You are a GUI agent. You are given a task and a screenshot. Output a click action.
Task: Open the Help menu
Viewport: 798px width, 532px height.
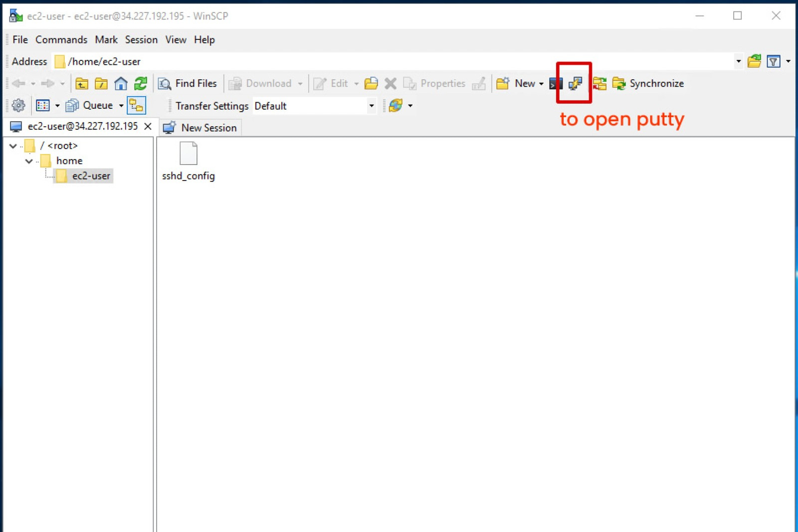(x=204, y=40)
